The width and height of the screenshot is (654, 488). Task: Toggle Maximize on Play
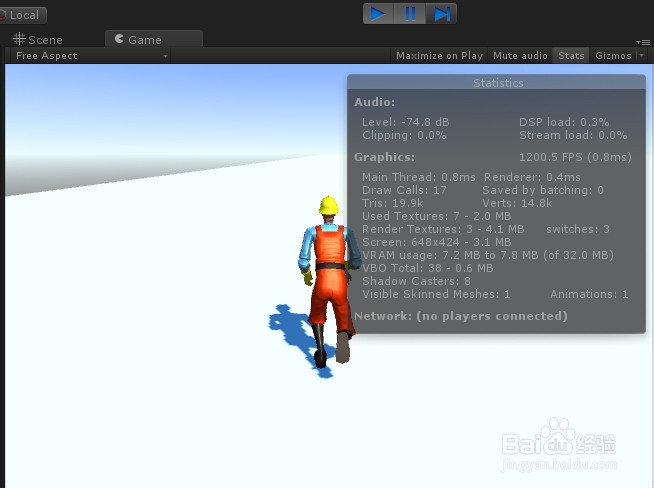click(439, 55)
